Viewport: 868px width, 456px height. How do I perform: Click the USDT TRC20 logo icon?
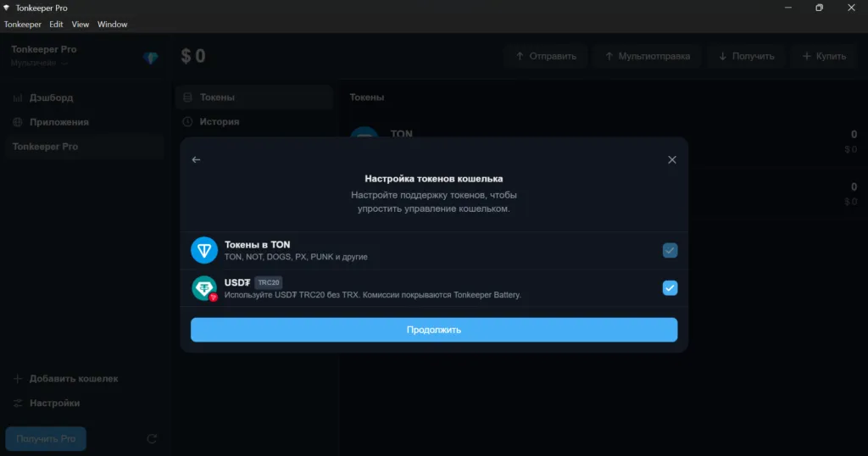pyautogui.click(x=204, y=288)
